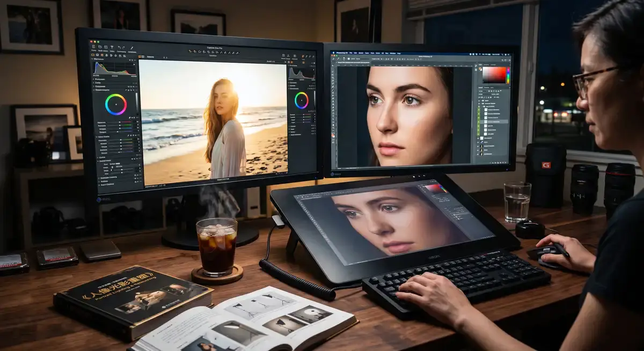Open the Photoshop application menu in the menu bar
This screenshot has width=644, height=351.
342,53
